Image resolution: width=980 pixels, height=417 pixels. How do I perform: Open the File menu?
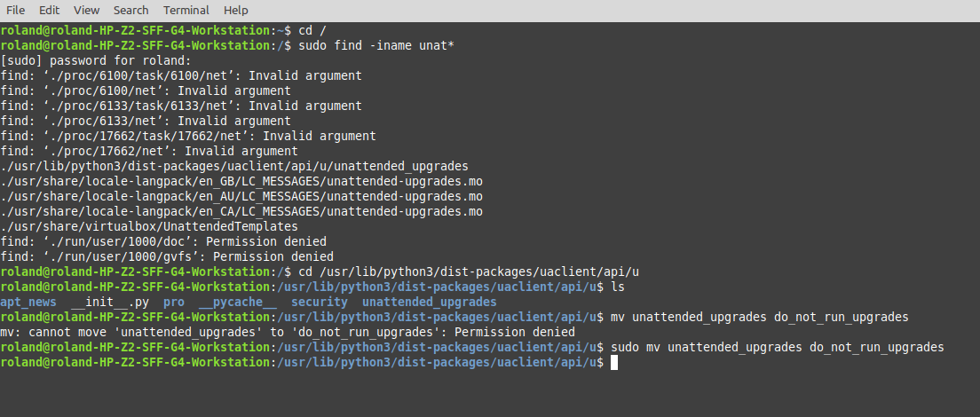pos(15,11)
